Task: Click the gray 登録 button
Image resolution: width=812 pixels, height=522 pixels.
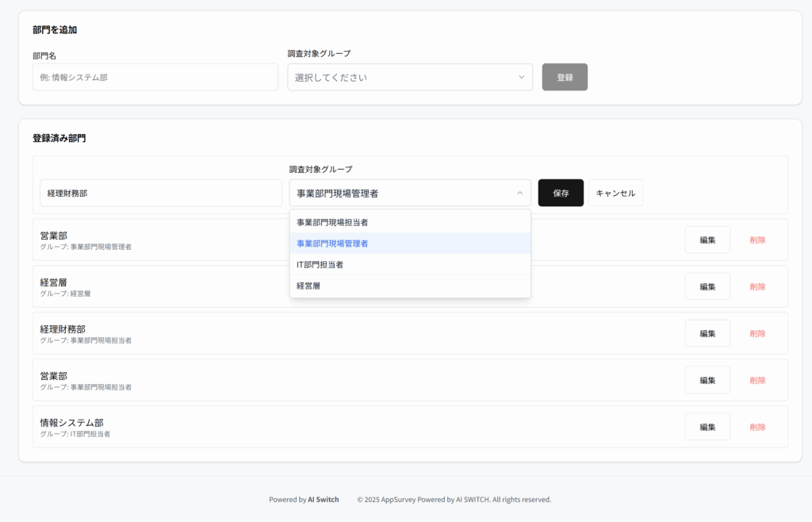Action: [565, 77]
